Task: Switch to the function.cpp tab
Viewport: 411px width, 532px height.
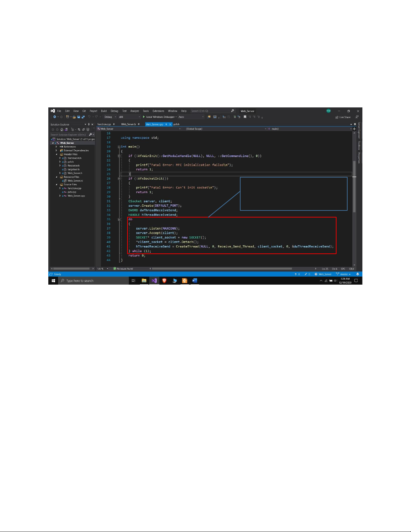Action: pyautogui.click(x=104, y=125)
